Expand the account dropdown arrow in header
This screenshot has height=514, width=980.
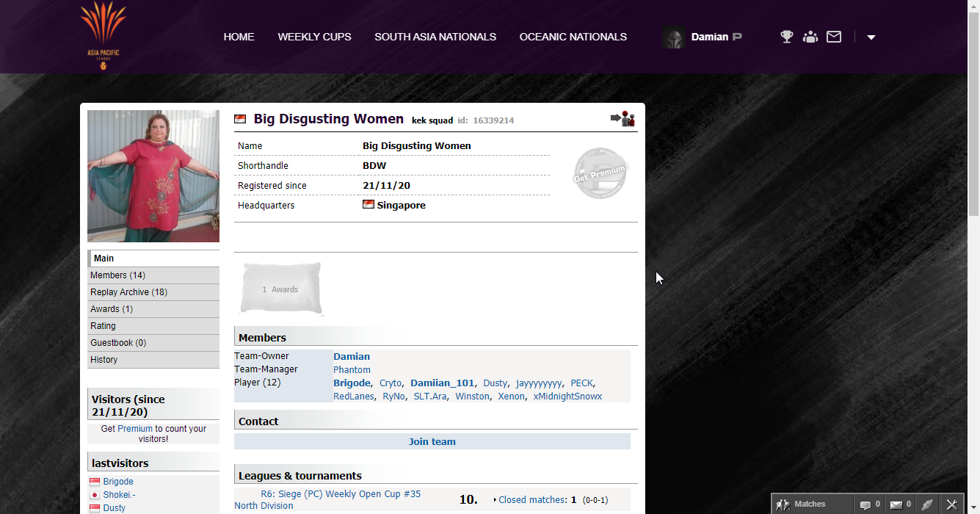tap(871, 37)
